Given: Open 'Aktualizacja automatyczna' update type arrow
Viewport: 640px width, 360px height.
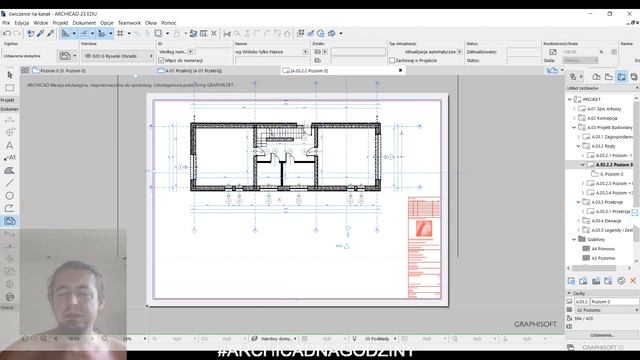Looking at the screenshot, I should click(460, 52).
